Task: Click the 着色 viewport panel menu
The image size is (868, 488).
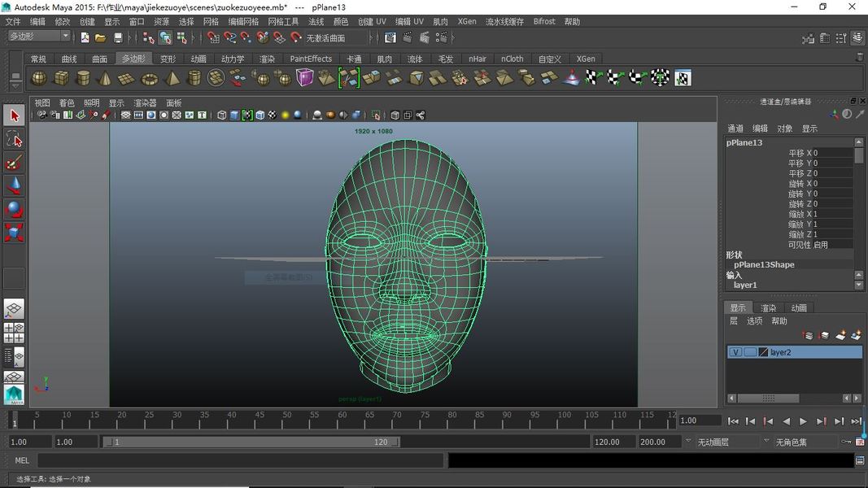Action: click(66, 103)
